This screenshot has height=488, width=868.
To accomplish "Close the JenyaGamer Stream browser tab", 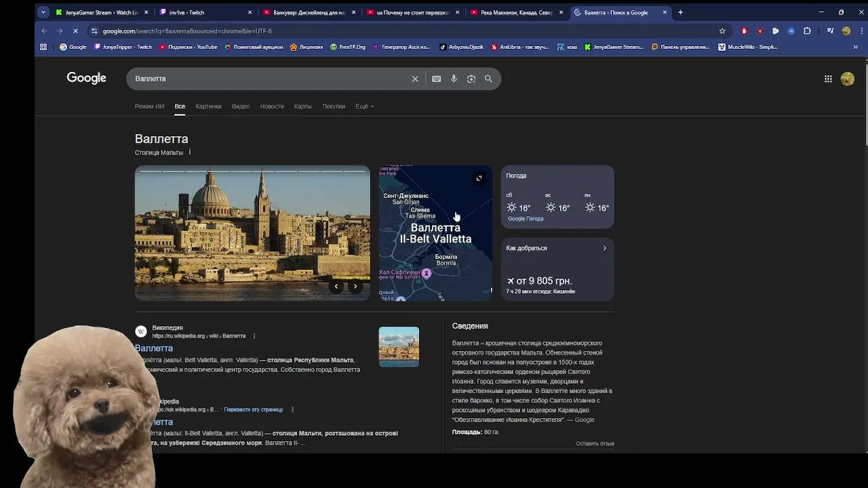I will pyautogui.click(x=146, y=12).
